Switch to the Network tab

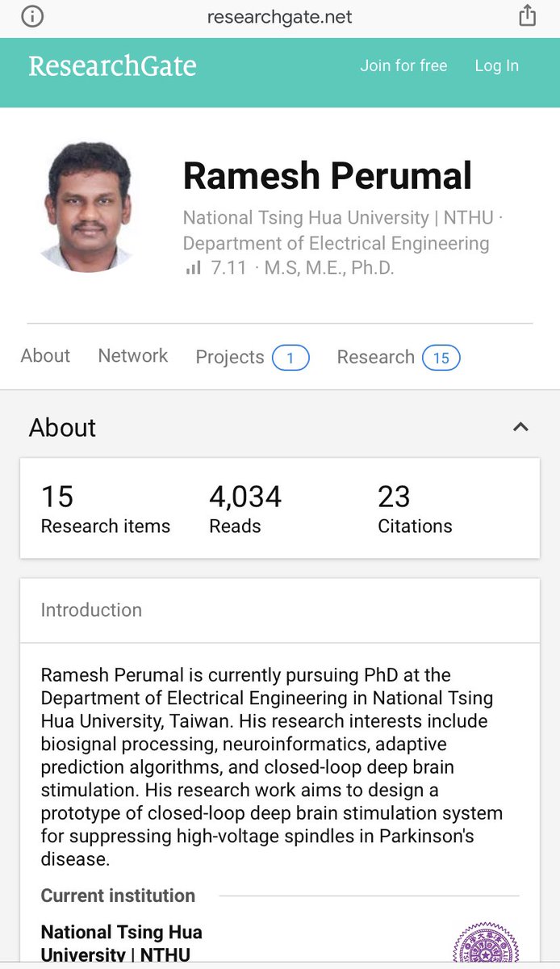pyautogui.click(x=133, y=356)
